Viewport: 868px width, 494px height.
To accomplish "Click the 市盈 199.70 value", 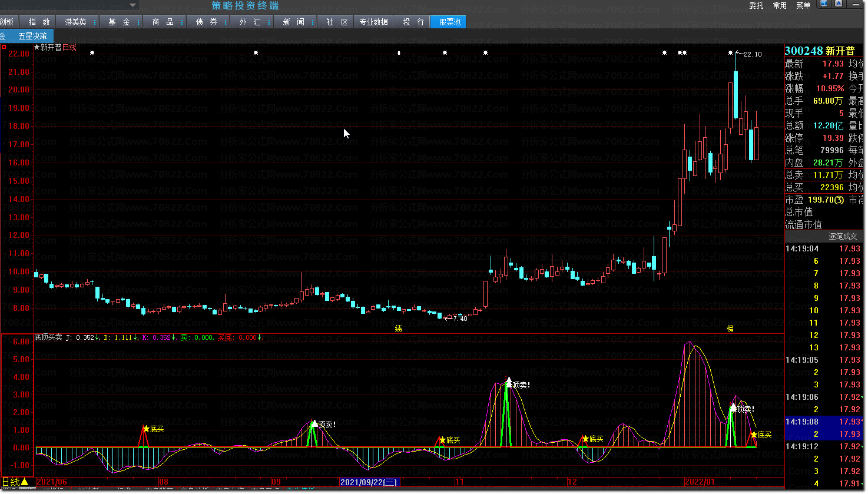I will [826, 200].
